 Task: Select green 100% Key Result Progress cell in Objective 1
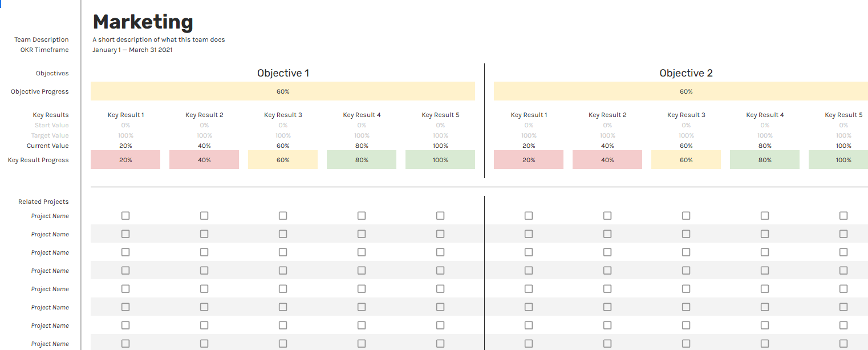point(440,160)
